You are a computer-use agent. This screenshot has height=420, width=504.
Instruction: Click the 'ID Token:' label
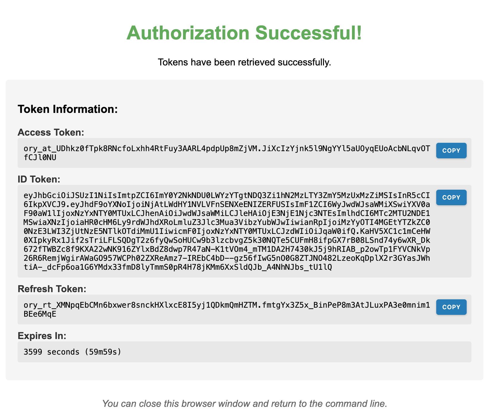39,179
